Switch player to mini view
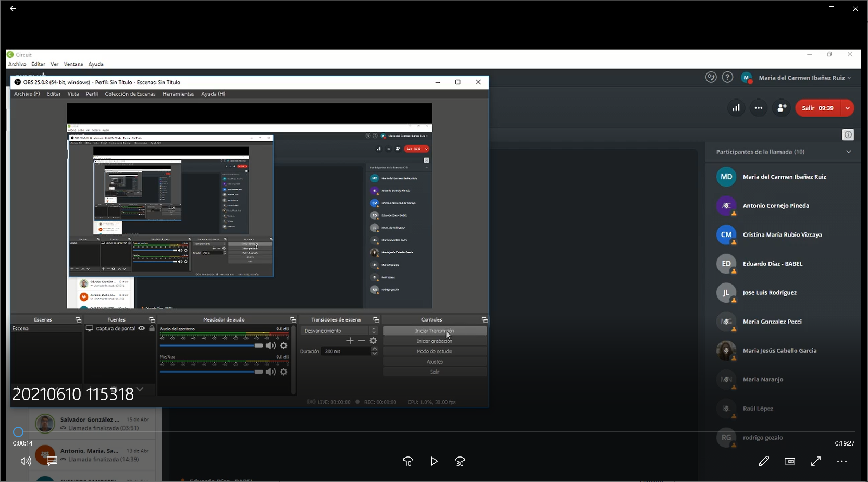Image resolution: width=868 pixels, height=482 pixels. (790, 461)
